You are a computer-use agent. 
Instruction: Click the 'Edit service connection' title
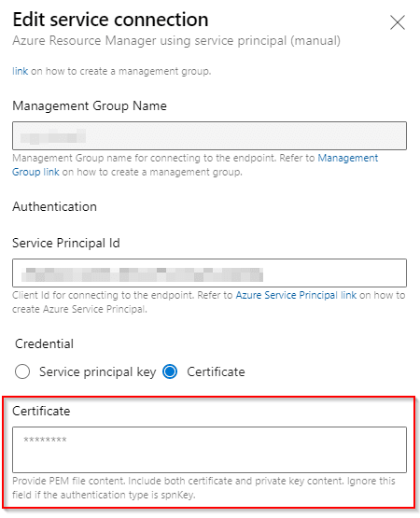pyautogui.click(x=110, y=20)
